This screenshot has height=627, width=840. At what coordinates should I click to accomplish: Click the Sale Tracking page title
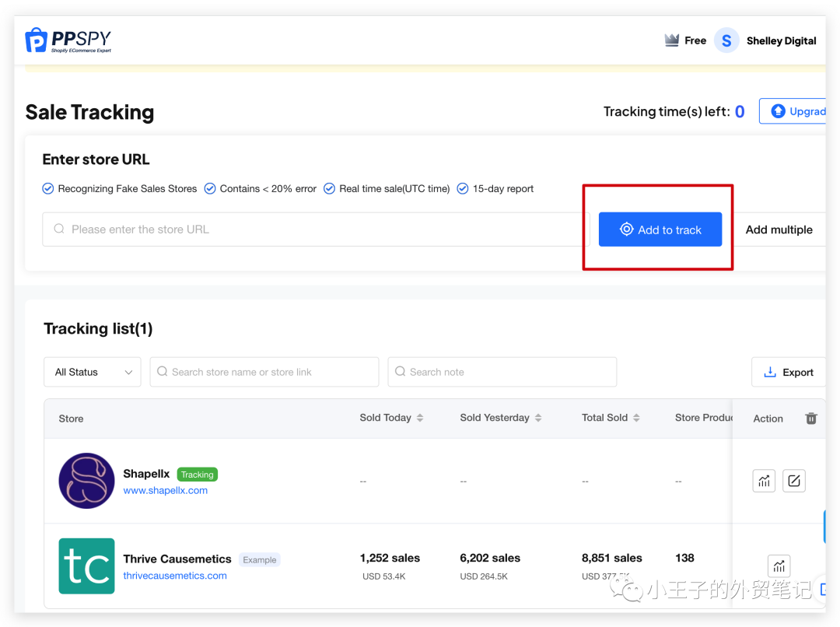point(89,112)
